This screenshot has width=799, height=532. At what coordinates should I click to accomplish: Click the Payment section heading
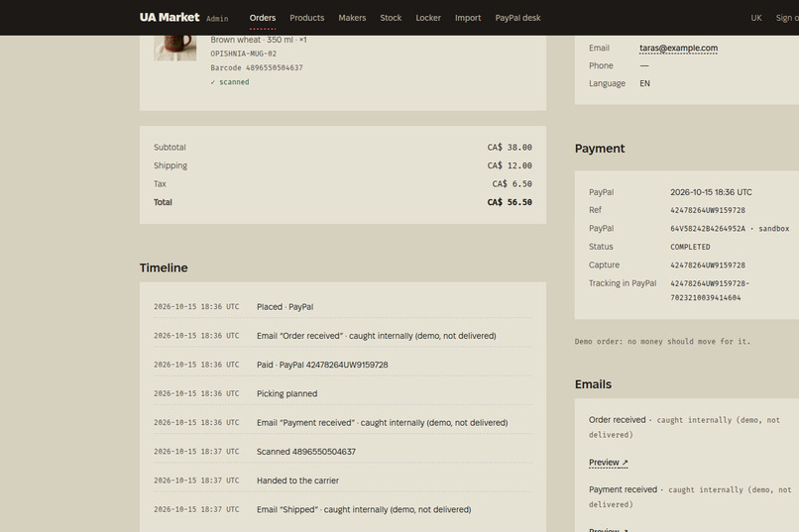pos(599,149)
